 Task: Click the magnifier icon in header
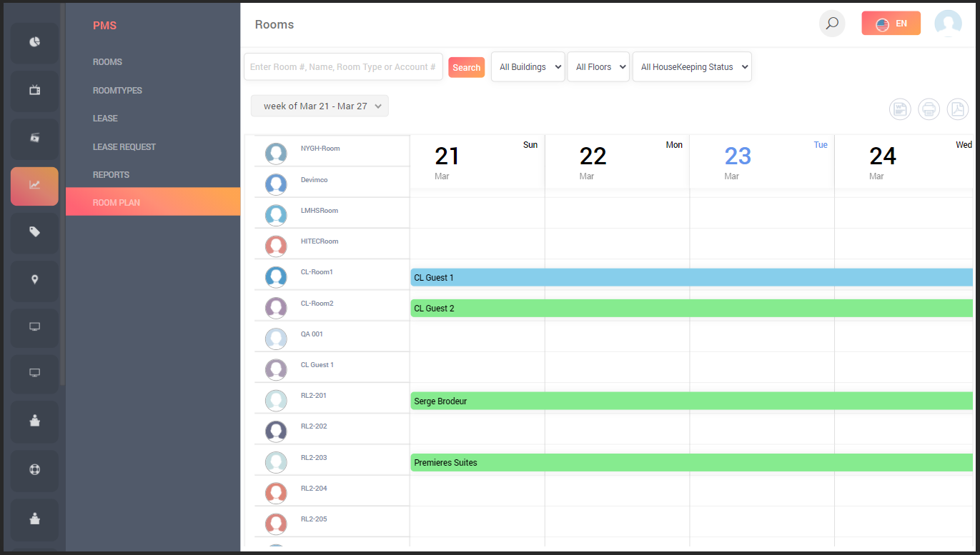pyautogui.click(x=832, y=24)
